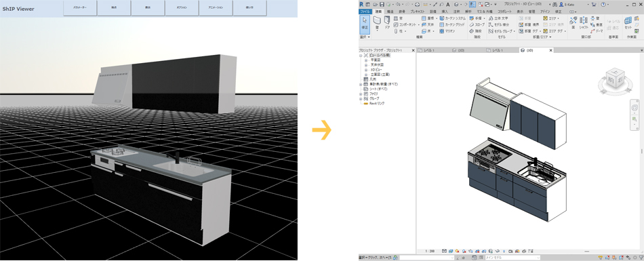Expand the 集計表/数量 tree node
This screenshot has width=644, height=261.
click(x=361, y=84)
